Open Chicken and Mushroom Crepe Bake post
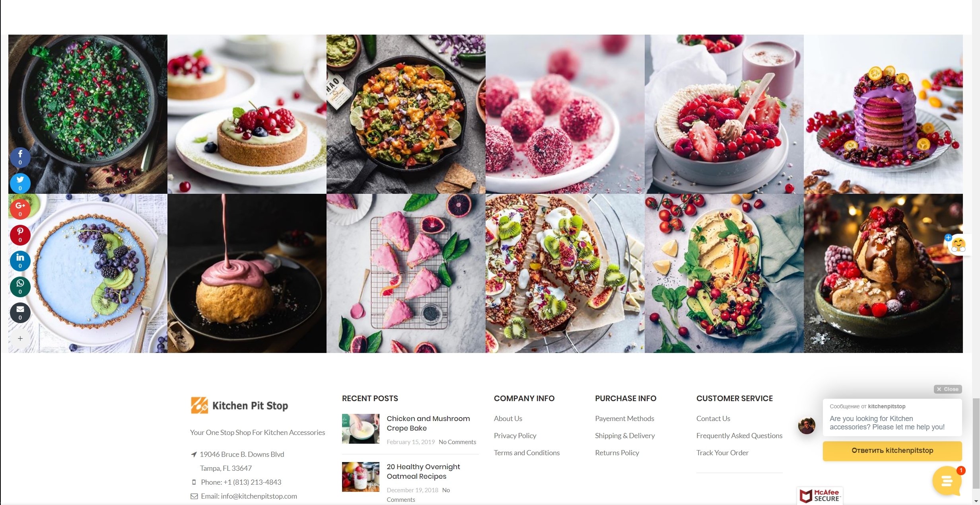The height and width of the screenshot is (505, 980). (428, 423)
